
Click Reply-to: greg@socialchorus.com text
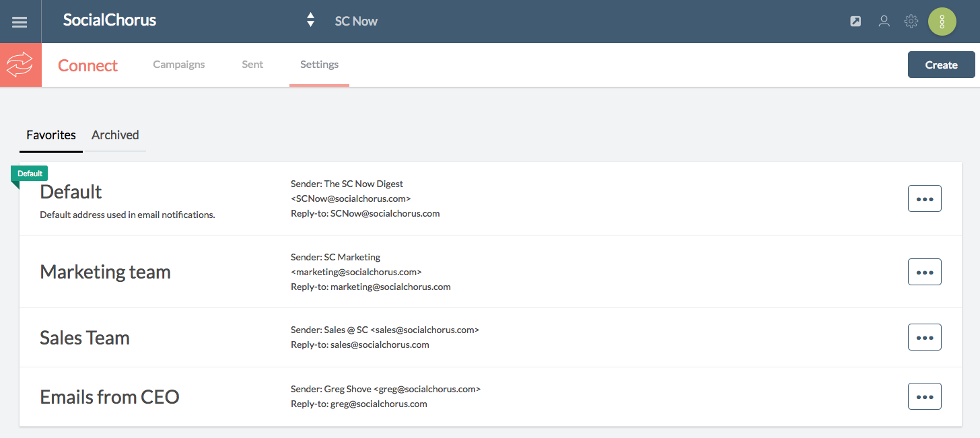[359, 404]
